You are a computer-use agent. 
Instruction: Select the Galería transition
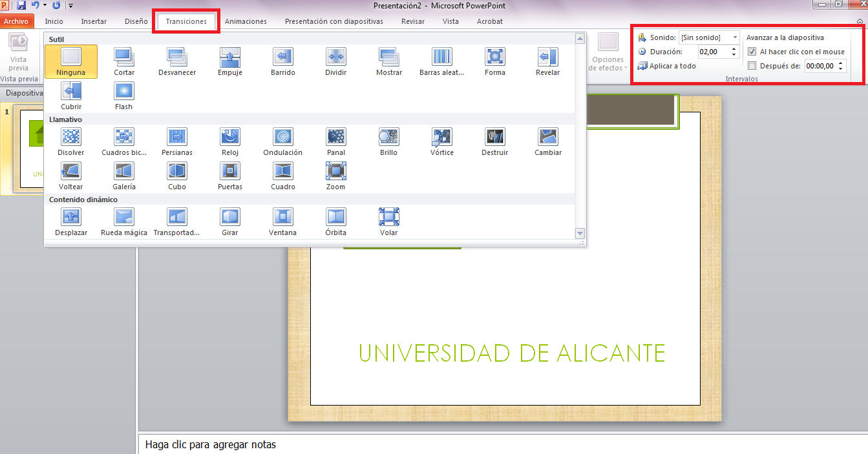pos(124,176)
